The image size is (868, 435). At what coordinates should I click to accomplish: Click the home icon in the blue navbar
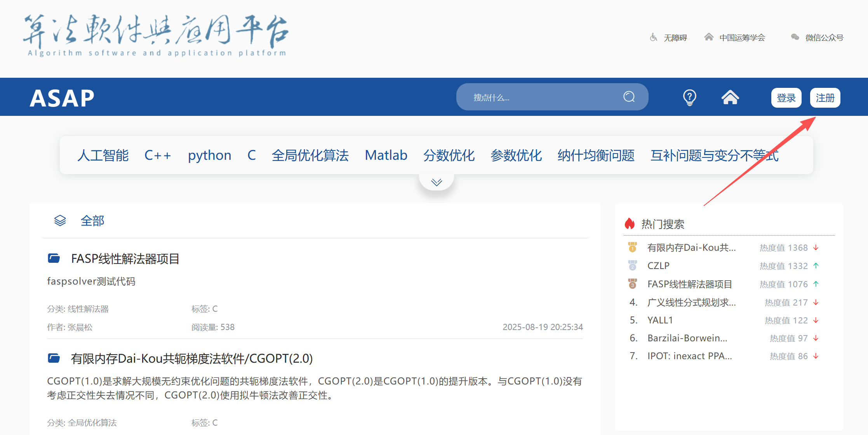click(731, 97)
